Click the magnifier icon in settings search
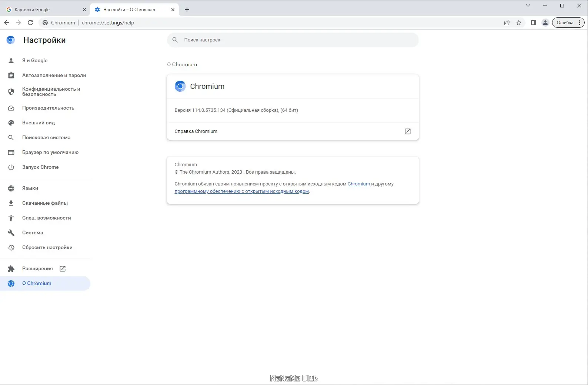Screen dimensions: 588x385 tap(175, 40)
